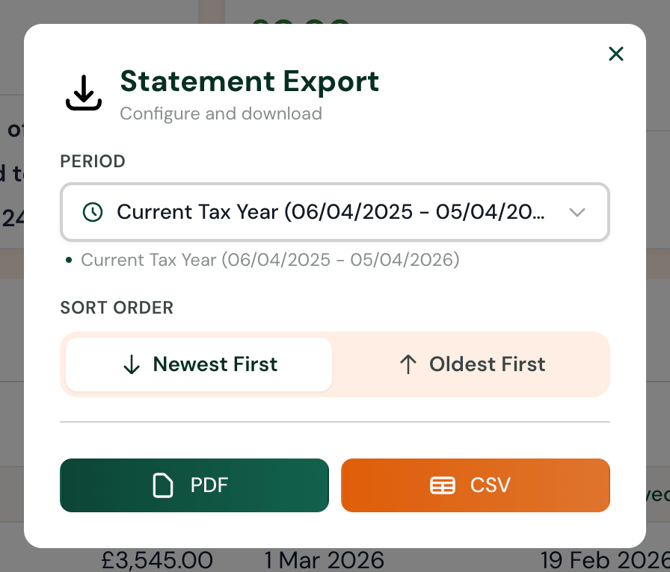Click the download icon beside Statement Export
This screenshot has width=670, height=572.
[x=84, y=93]
